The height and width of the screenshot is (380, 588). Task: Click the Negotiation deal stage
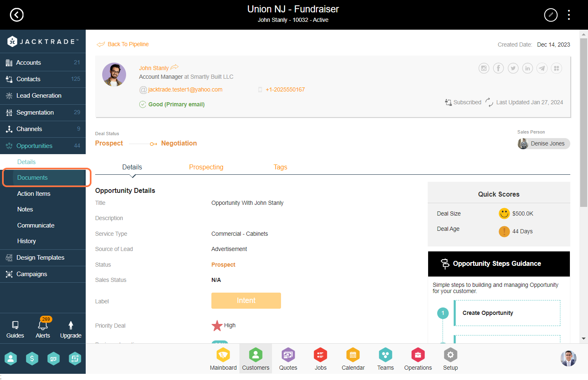point(179,143)
